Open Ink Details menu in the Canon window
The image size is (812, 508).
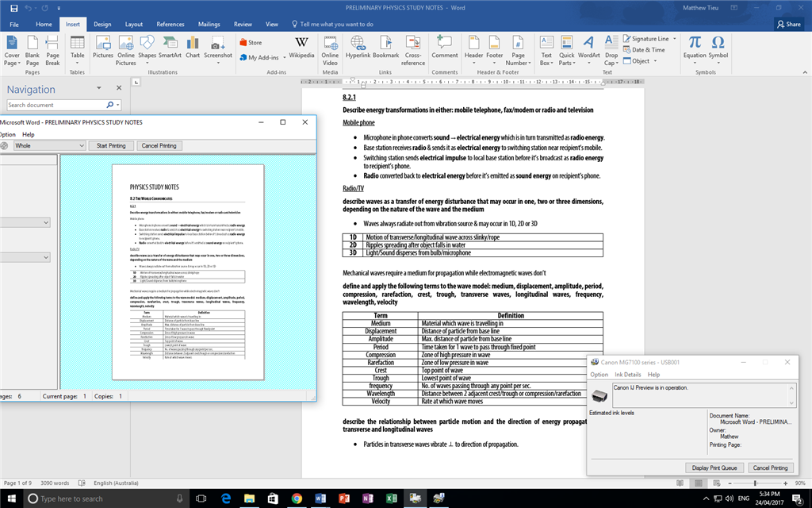click(628, 375)
